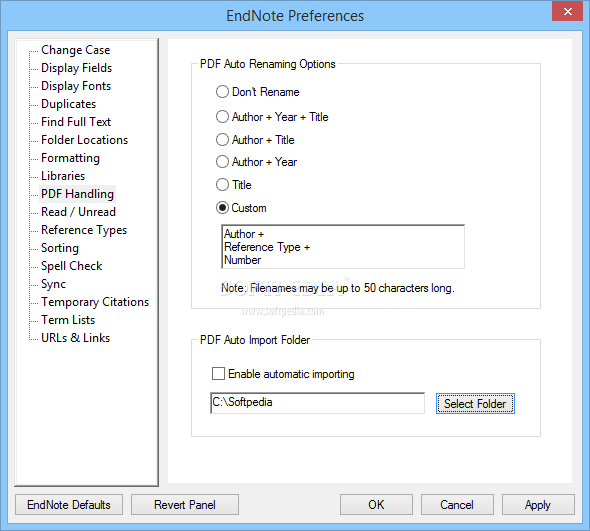Select Libraries in the sidebar

tap(63, 176)
